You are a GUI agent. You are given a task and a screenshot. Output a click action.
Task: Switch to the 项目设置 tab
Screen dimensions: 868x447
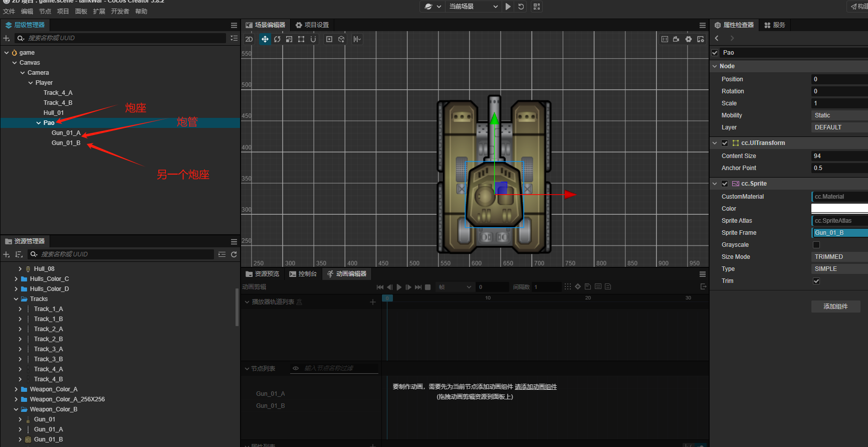tap(312, 25)
